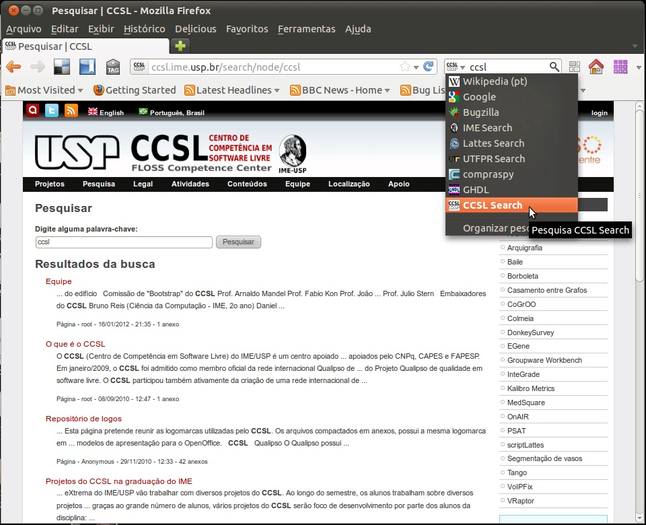Open scriptLattes project link
Viewport: 646px width, 525px height.
(x=525, y=445)
